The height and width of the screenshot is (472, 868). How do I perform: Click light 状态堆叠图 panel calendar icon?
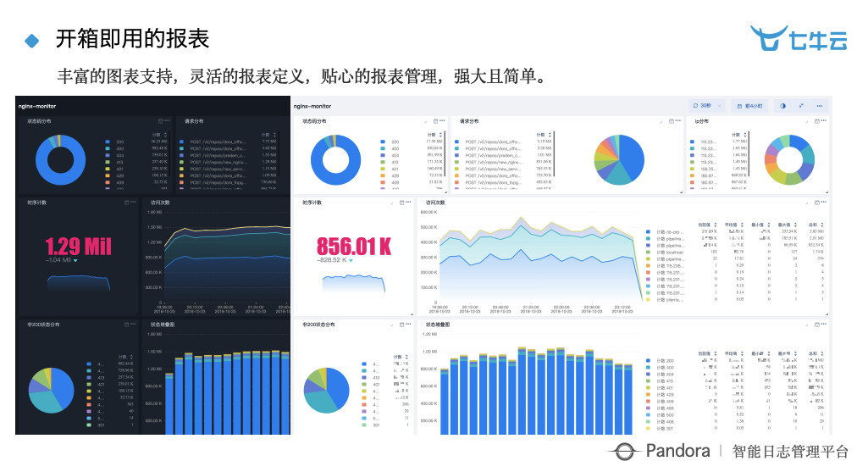tap(817, 324)
